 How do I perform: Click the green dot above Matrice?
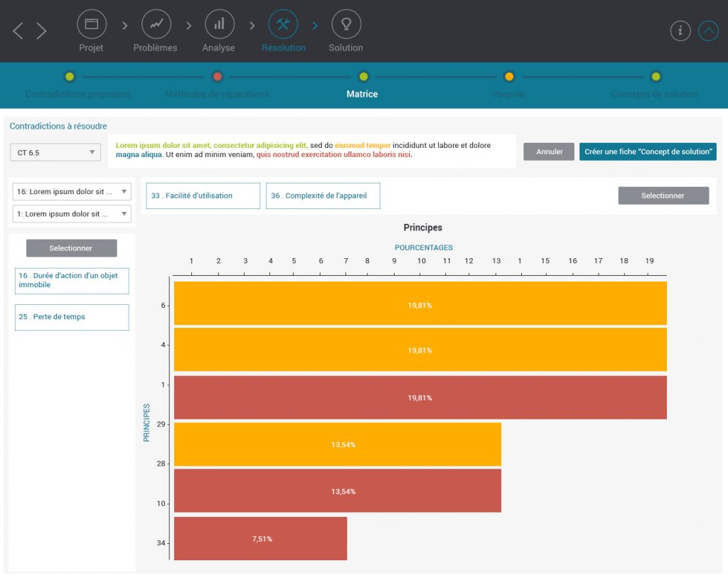coord(363,77)
